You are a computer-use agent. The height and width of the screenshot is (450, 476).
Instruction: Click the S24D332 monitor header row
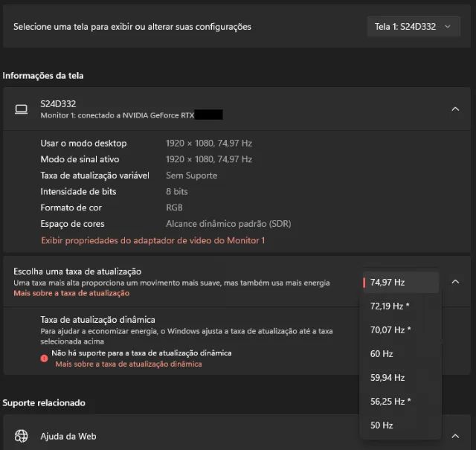[237, 109]
